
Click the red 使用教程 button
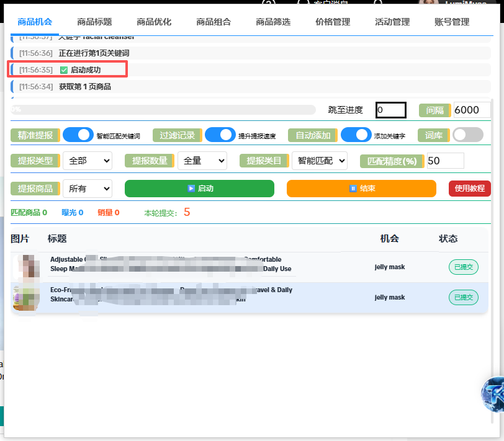point(469,189)
